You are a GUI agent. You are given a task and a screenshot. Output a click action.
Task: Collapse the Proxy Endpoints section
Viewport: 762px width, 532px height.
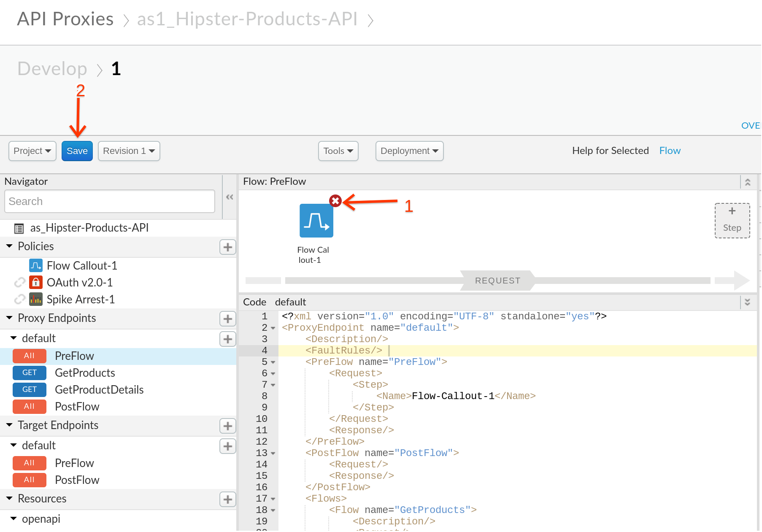pos(9,318)
